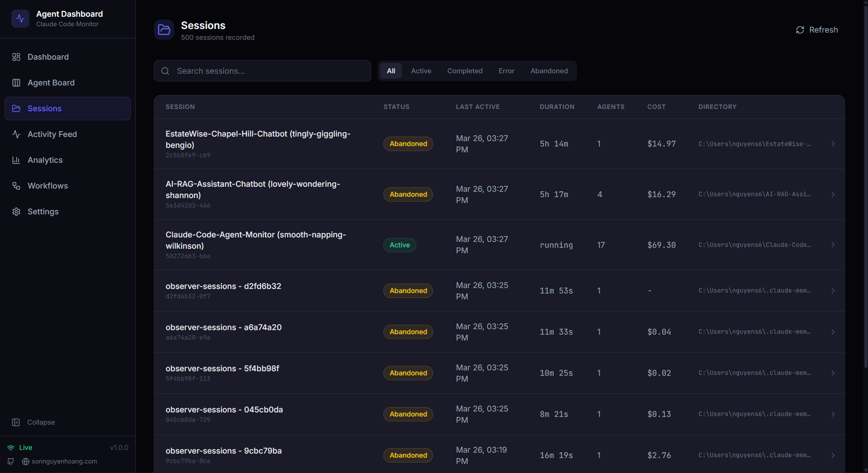Click the Agent Dashboard logo icon
Screen dimensions: 868x473
[x=20, y=19]
